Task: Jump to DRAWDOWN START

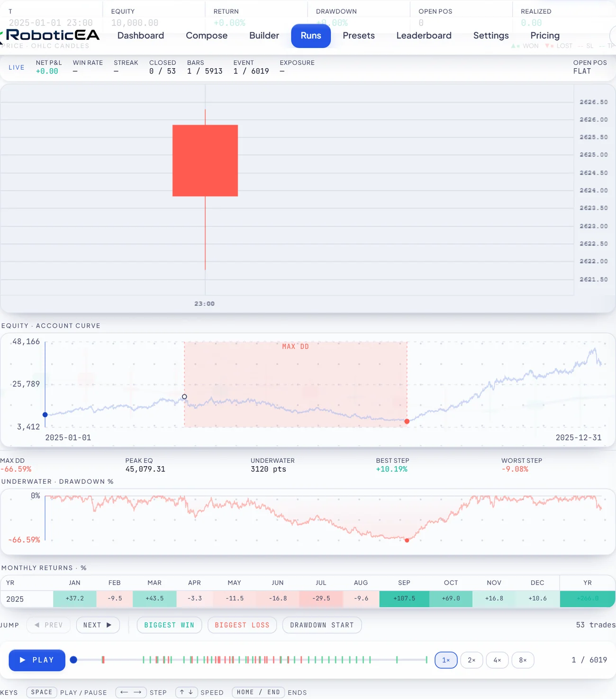Action: [322, 625]
